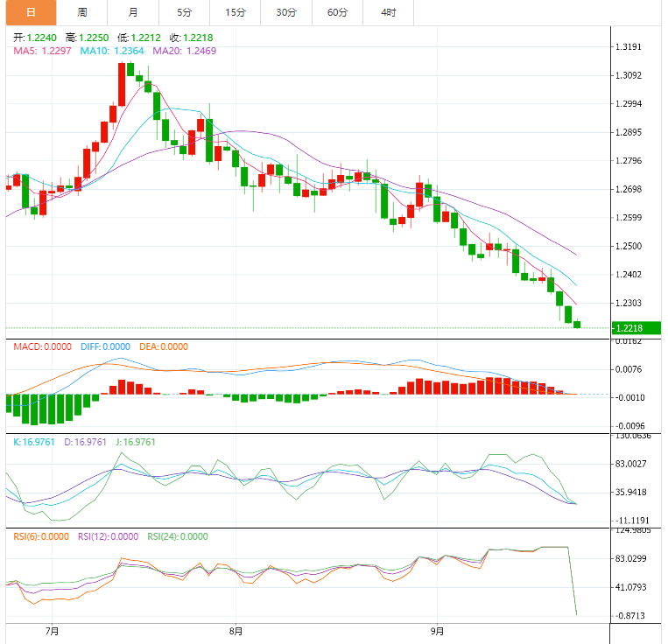Viewport: 668px width, 644px height.
Task: Click the 1.3191 price axis label
Action: [x=629, y=47]
